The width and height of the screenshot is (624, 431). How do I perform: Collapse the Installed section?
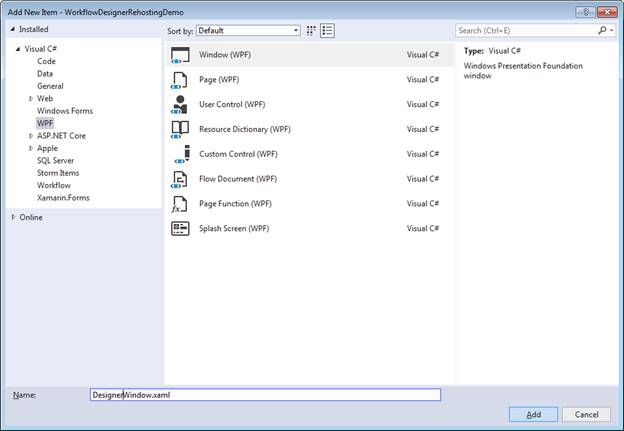13,29
